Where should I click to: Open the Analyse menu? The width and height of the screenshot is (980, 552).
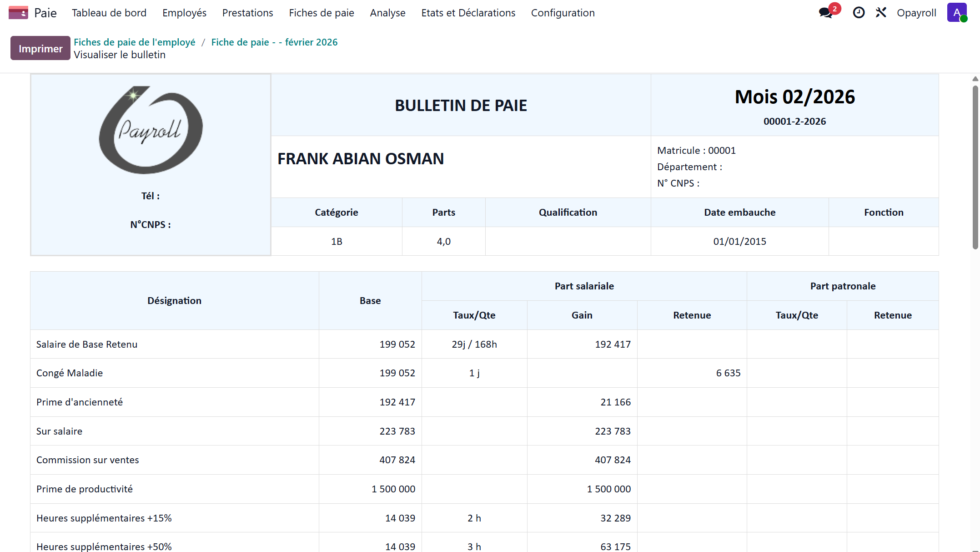point(388,13)
